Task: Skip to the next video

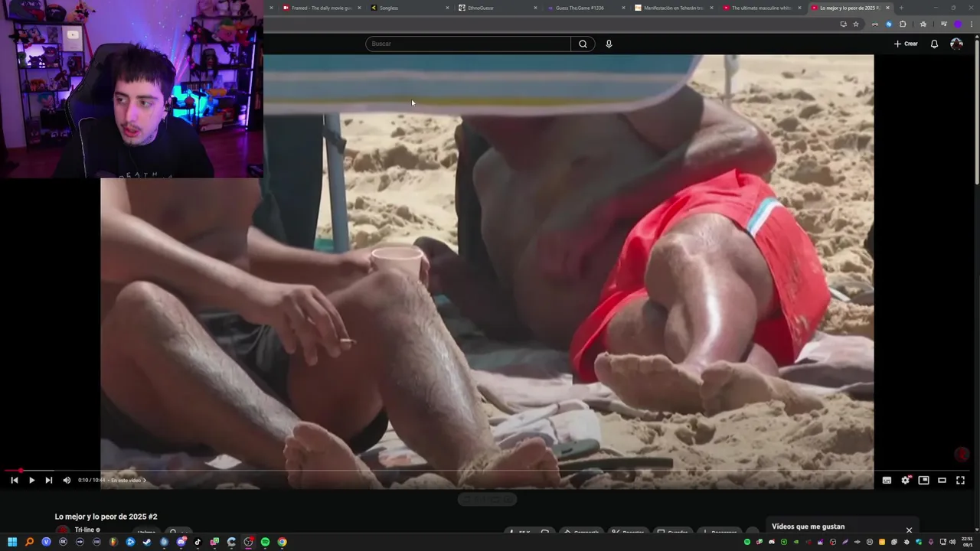Action: [49, 480]
